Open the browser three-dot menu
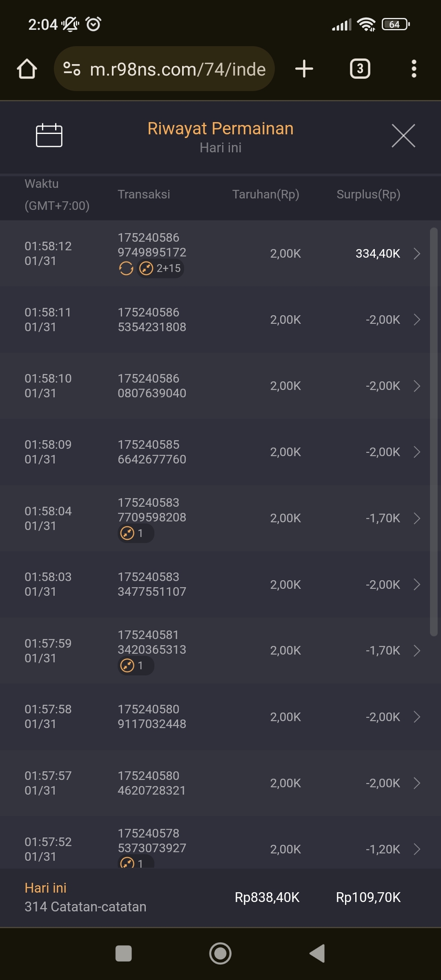This screenshot has width=441, height=980. (x=414, y=69)
